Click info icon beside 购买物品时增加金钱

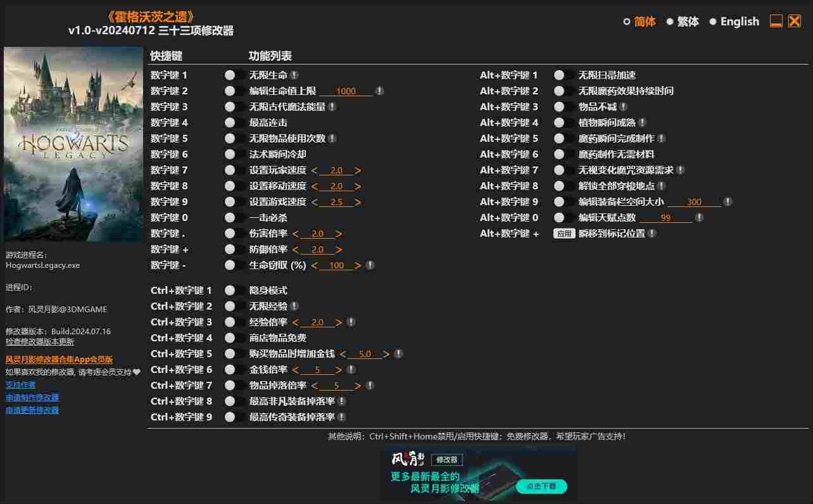tap(398, 353)
